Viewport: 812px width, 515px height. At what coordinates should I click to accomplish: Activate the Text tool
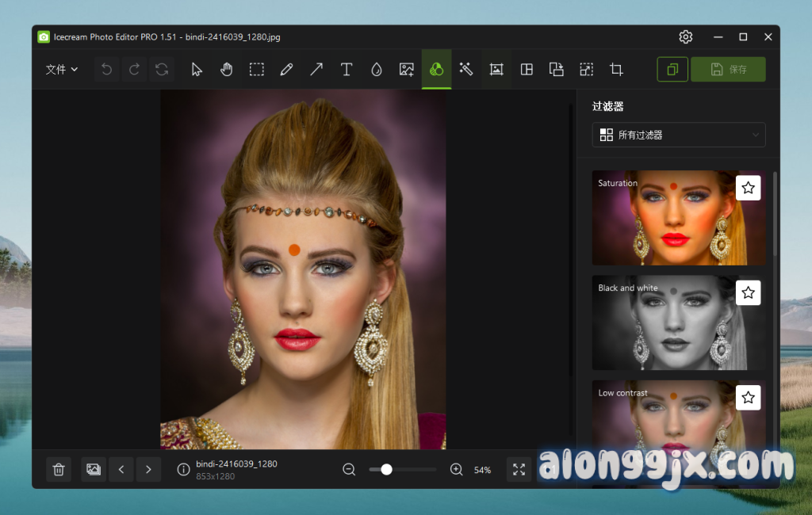(x=347, y=70)
